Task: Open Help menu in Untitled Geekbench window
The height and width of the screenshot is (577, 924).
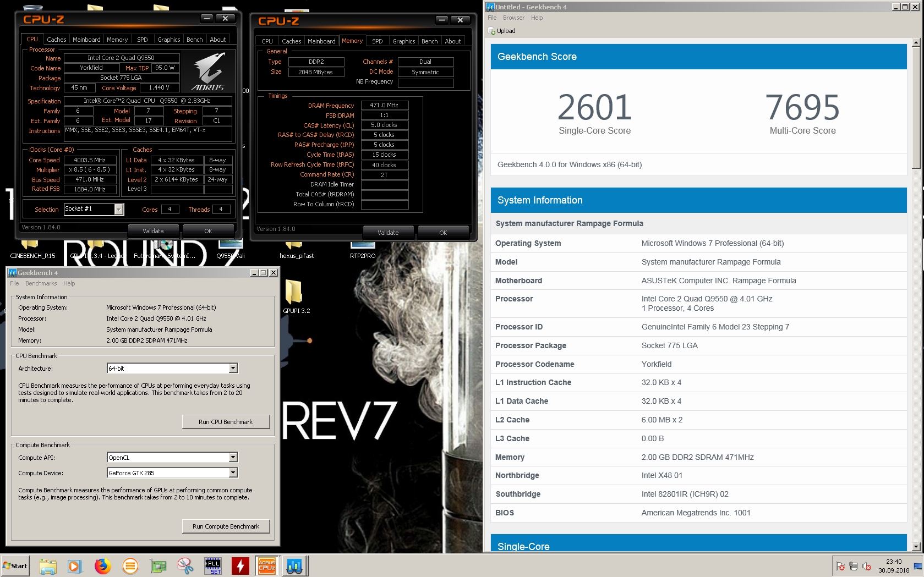Action: pos(537,18)
